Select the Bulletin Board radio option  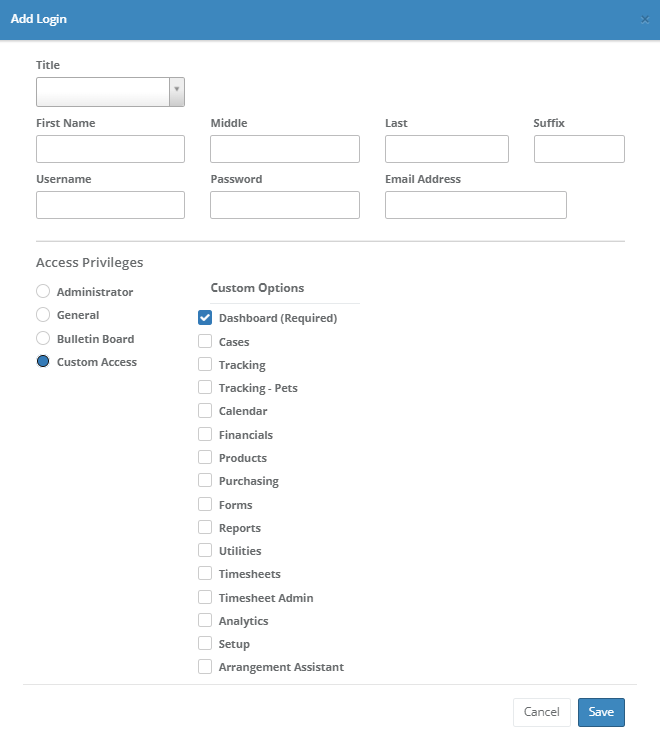(x=43, y=339)
